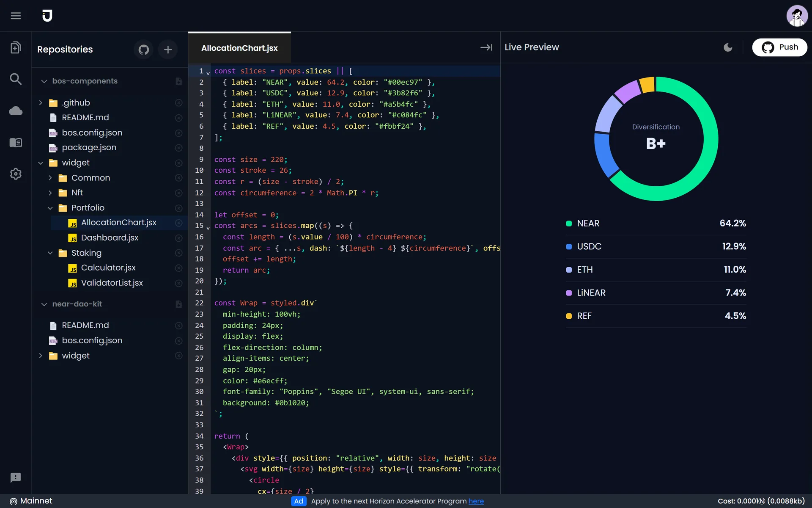Click file icon next to near-dao-kit
The width and height of the screenshot is (812, 508).
pyautogui.click(x=178, y=304)
